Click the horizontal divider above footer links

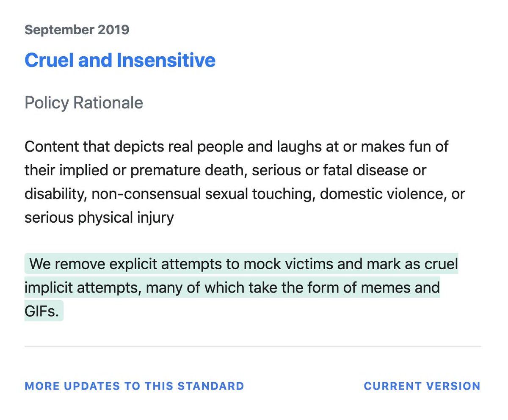pyautogui.click(x=253, y=346)
